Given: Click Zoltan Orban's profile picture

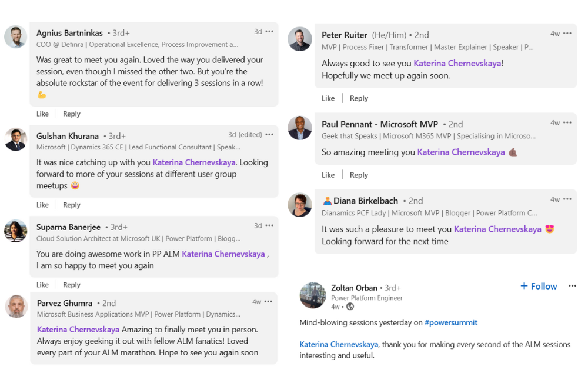Looking at the screenshot, I should tap(313, 295).
